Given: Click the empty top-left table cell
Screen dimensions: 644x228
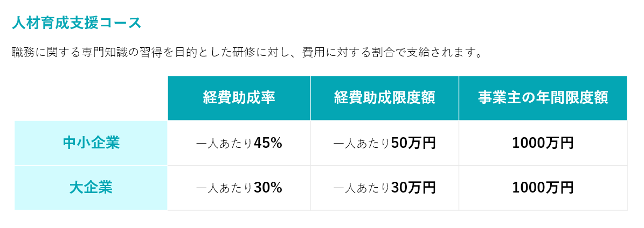Looking at the screenshot, I should coord(91,98).
